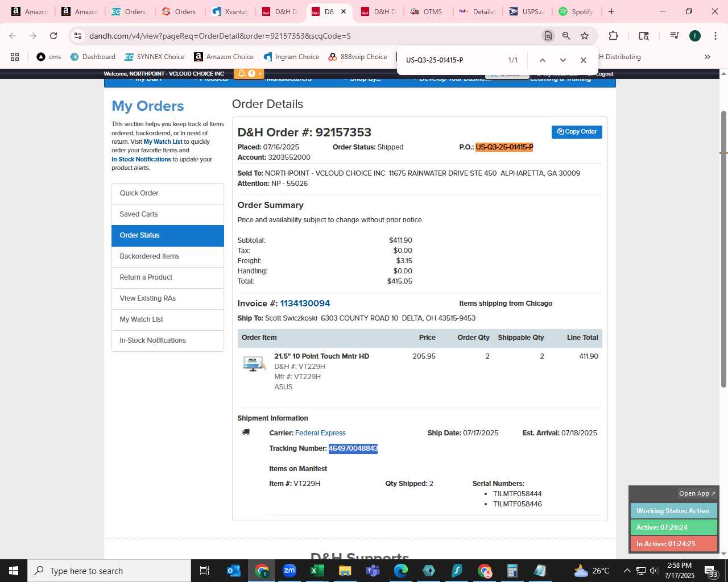Open the Extensions puzzle icon
Image resolution: width=728 pixels, height=582 pixels.
[x=613, y=36]
